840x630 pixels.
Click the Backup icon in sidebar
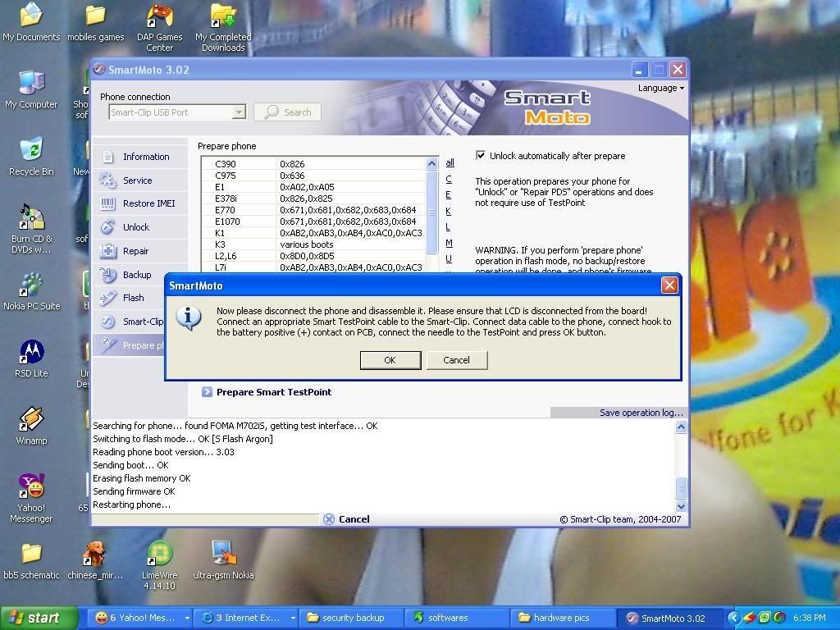pyautogui.click(x=108, y=274)
